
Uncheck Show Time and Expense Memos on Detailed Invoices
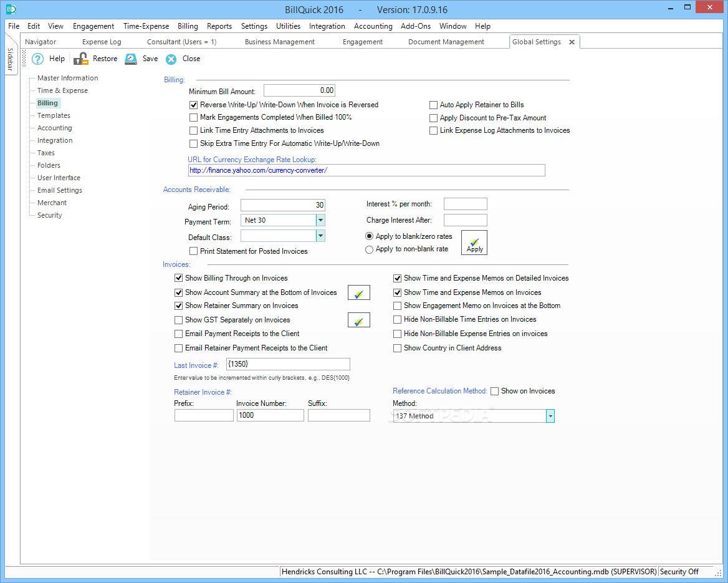click(x=398, y=278)
